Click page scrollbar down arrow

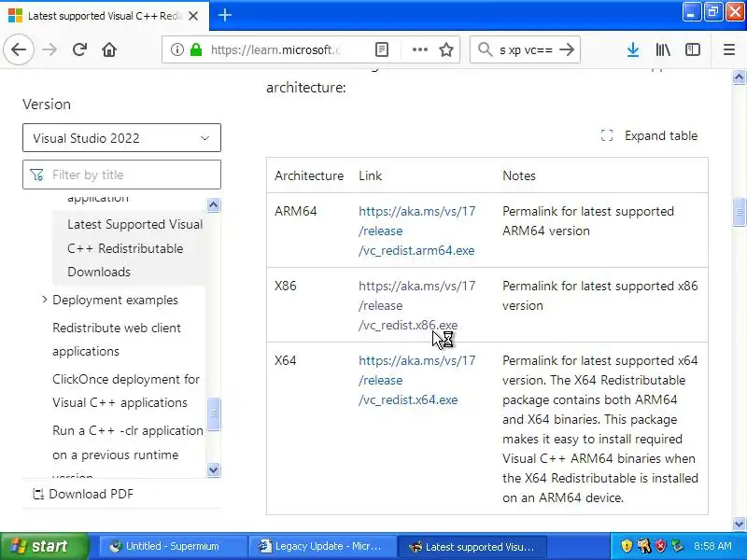click(739, 524)
